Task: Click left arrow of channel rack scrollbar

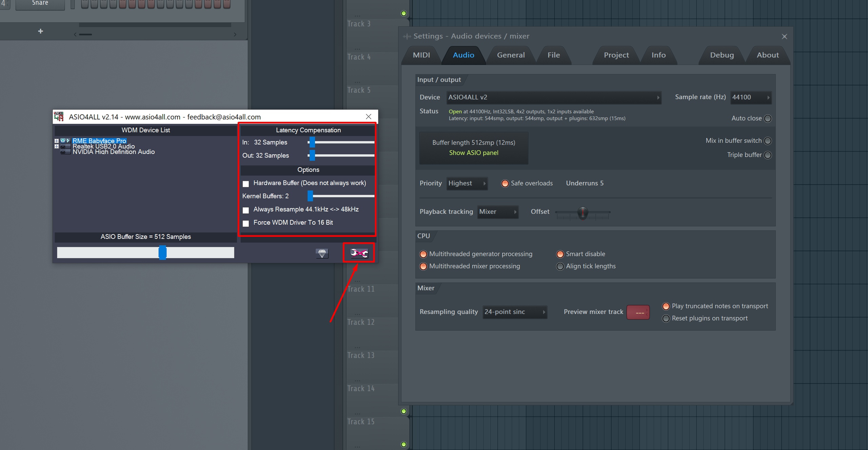Action: coord(75,34)
